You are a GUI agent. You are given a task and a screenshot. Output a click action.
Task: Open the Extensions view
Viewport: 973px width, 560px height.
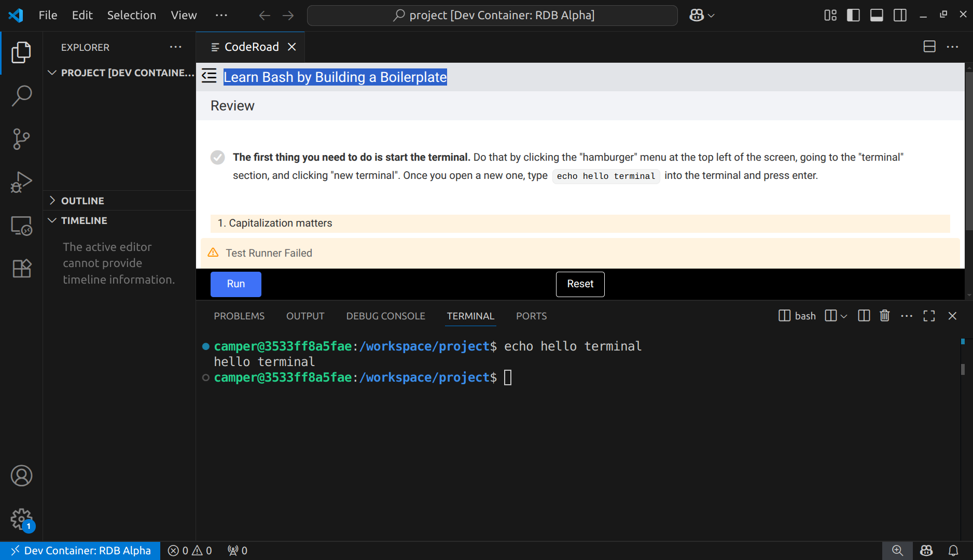click(21, 269)
